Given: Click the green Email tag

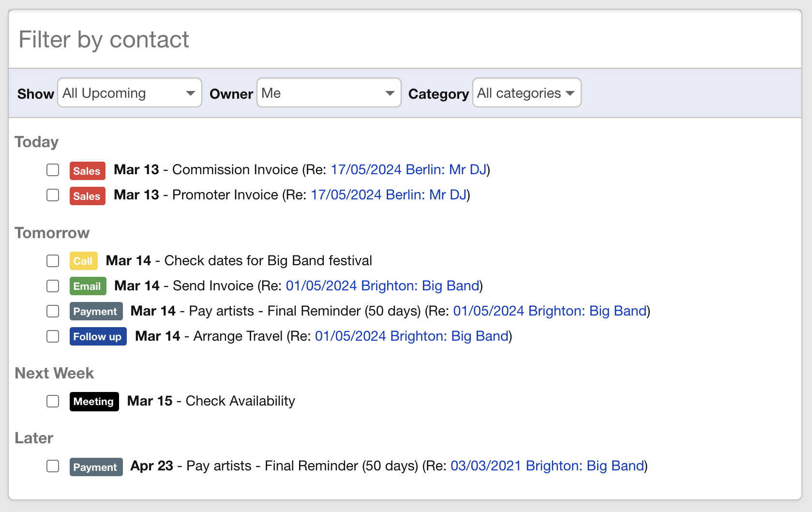Looking at the screenshot, I should [88, 286].
